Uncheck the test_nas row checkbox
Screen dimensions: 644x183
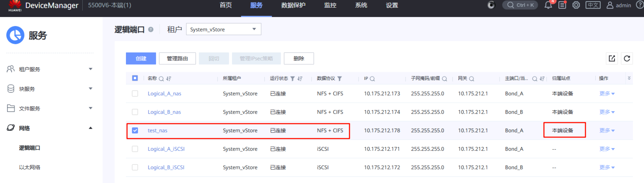135,130
